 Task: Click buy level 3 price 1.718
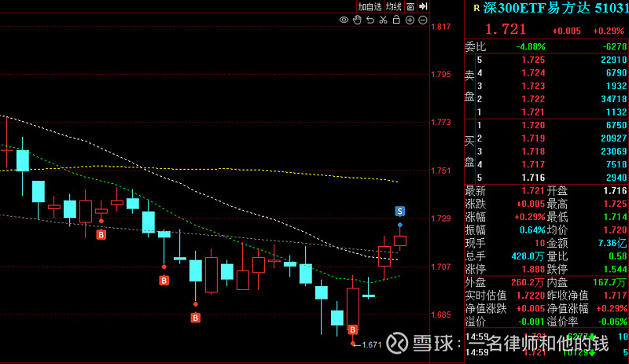click(x=533, y=151)
